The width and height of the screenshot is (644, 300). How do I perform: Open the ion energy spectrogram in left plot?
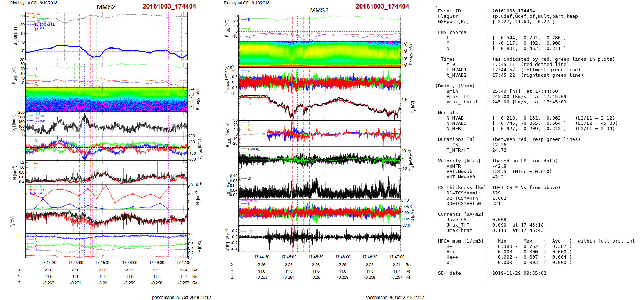click(x=106, y=100)
